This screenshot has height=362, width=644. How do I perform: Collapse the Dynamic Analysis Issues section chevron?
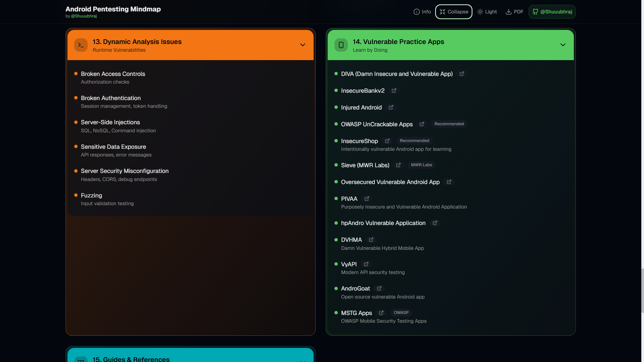(x=303, y=45)
